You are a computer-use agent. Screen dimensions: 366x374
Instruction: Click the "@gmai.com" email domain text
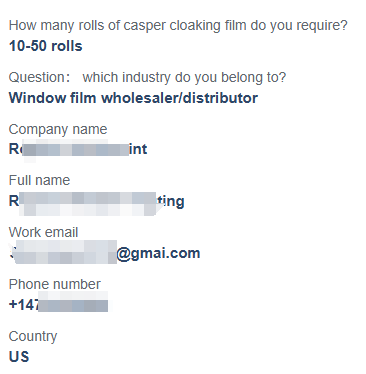tap(158, 253)
